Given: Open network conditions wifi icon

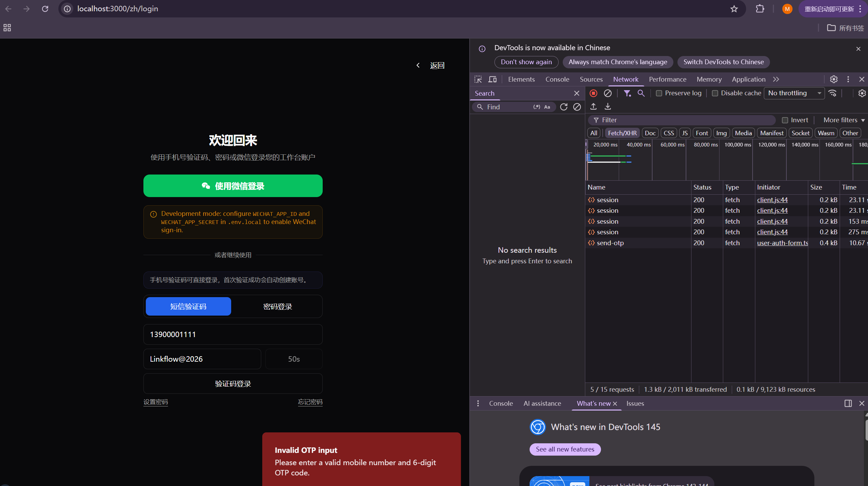Looking at the screenshot, I should pos(833,93).
